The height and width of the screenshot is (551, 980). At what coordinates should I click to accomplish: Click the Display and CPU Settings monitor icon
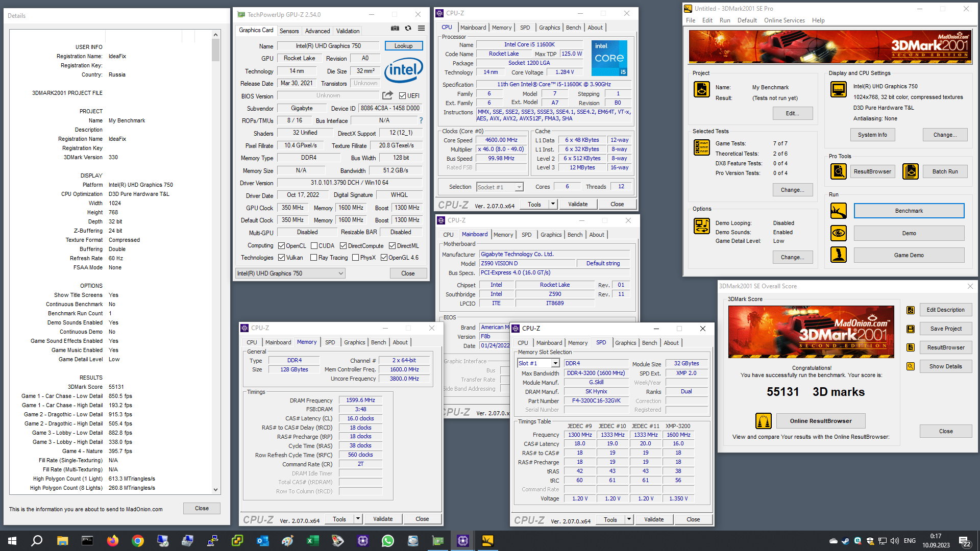coord(839,89)
